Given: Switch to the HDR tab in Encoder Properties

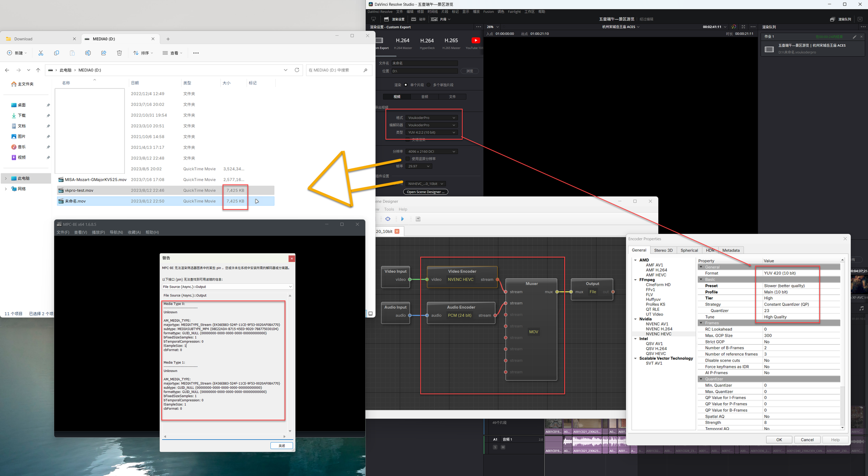Looking at the screenshot, I should 710,250.
